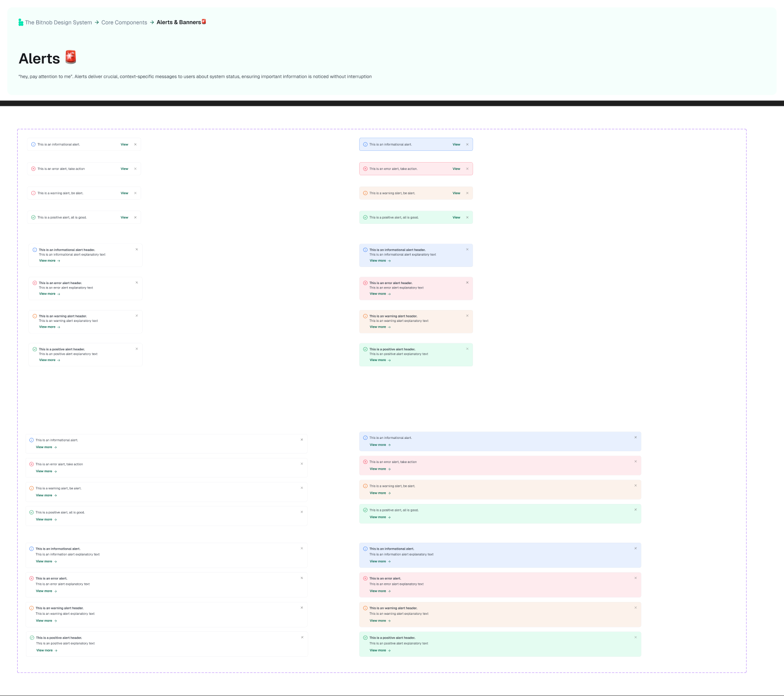Viewport: 784px width, 696px height.
Task: Click the Bitnob logo icon in breadcrumb
Action: pyautogui.click(x=21, y=23)
